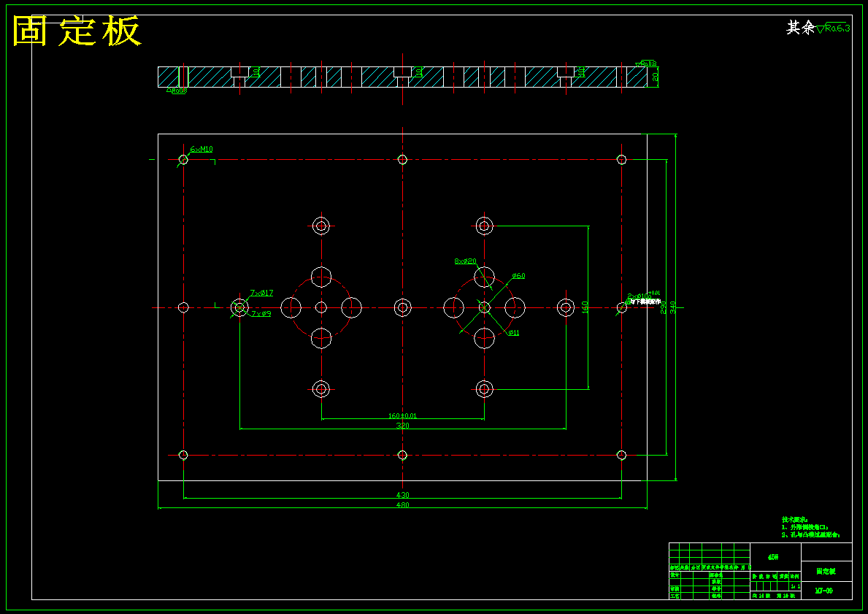Select the 7×Ø17 counterbore callout

coord(262,293)
